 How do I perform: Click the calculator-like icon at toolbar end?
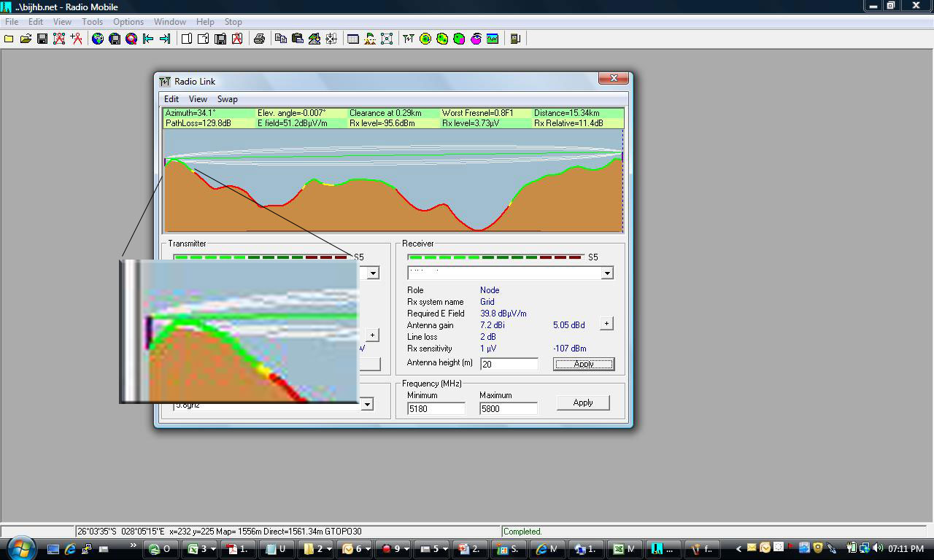coord(515,39)
